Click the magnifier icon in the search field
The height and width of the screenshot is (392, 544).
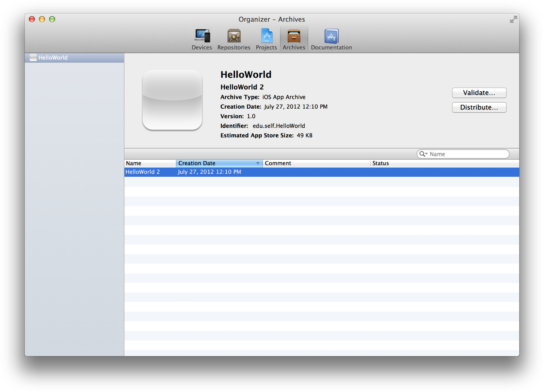click(x=423, y=154)
